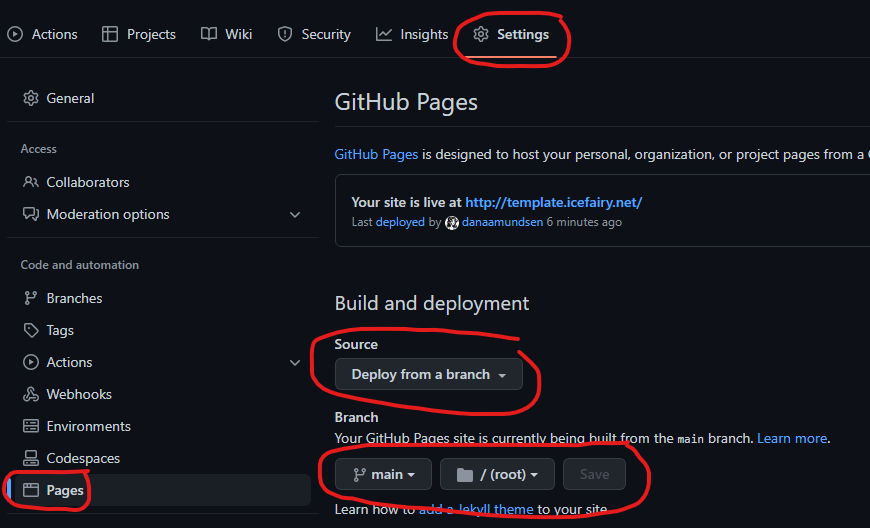Open the Deploy from a branch dropdown
This screenshot has width=870, height=528.
click(429, 374)
